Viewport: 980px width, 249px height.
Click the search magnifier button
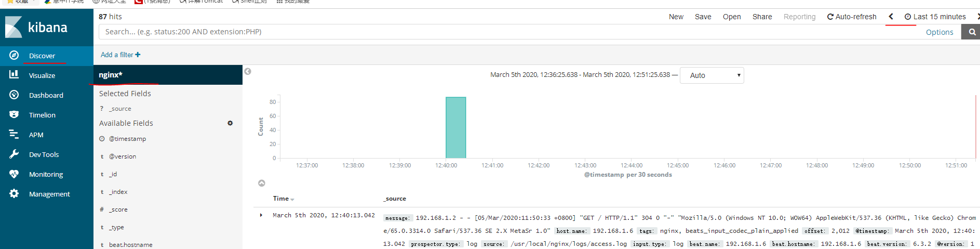[971, 32]
